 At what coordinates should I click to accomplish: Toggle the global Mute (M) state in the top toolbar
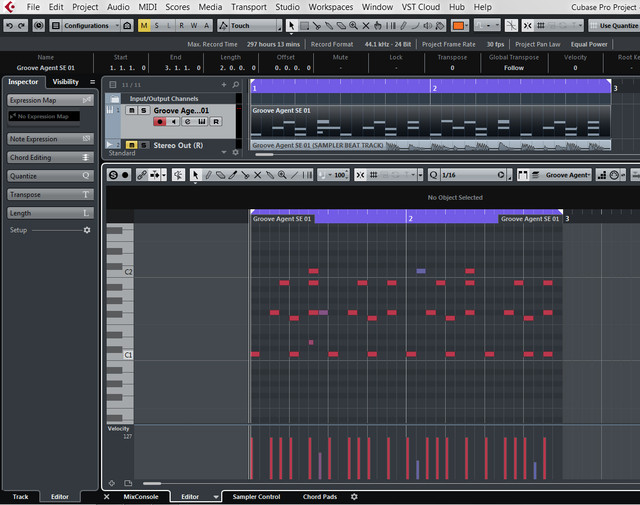pyautogui.click(x=144, y=26)
